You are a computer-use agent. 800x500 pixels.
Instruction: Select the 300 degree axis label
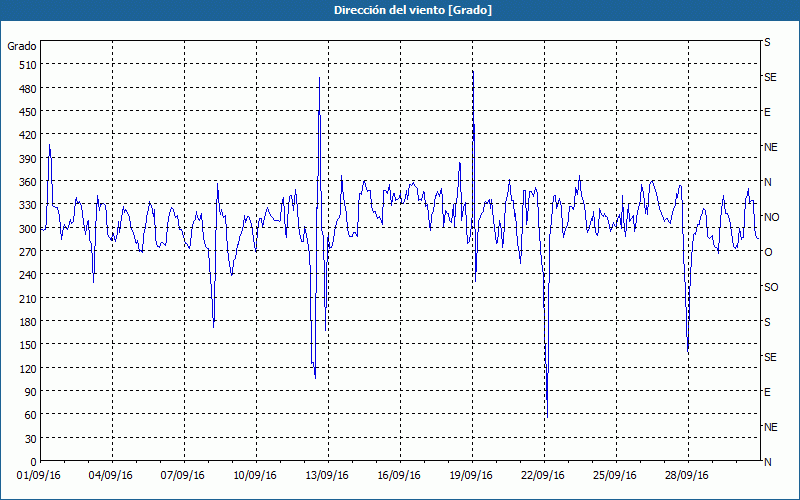click(x=28, y=229)
